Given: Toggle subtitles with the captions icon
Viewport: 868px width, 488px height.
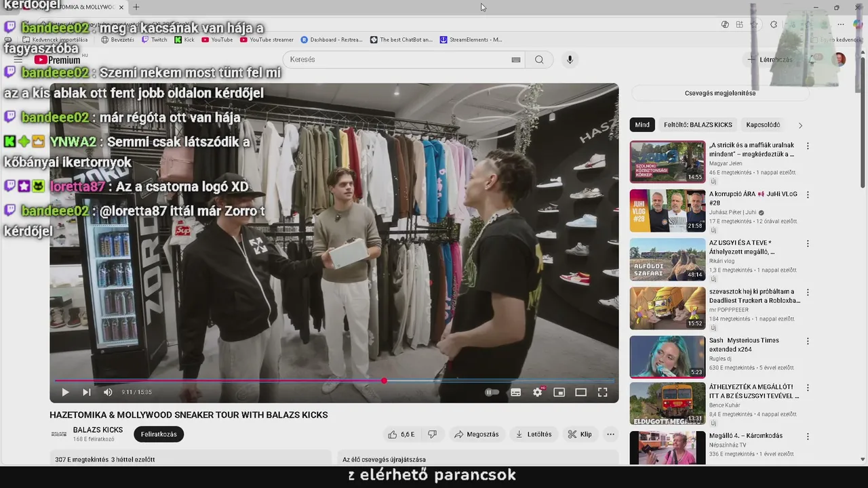Looking at the screenshot, I should click(x=516, y=392).
